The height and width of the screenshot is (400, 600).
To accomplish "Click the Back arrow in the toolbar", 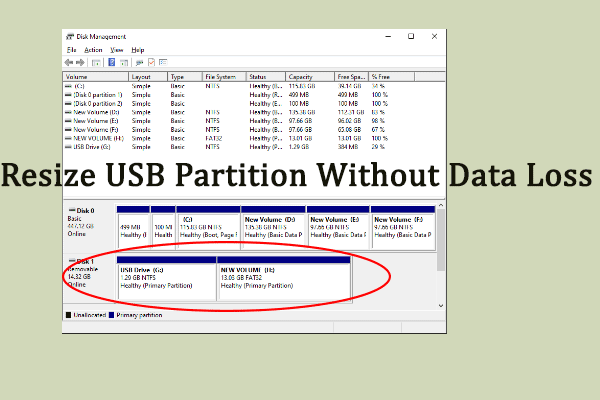I will [69, 62].
